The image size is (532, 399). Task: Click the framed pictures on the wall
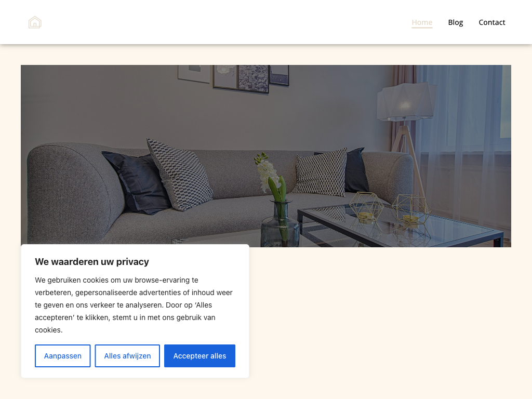point(233,79)
